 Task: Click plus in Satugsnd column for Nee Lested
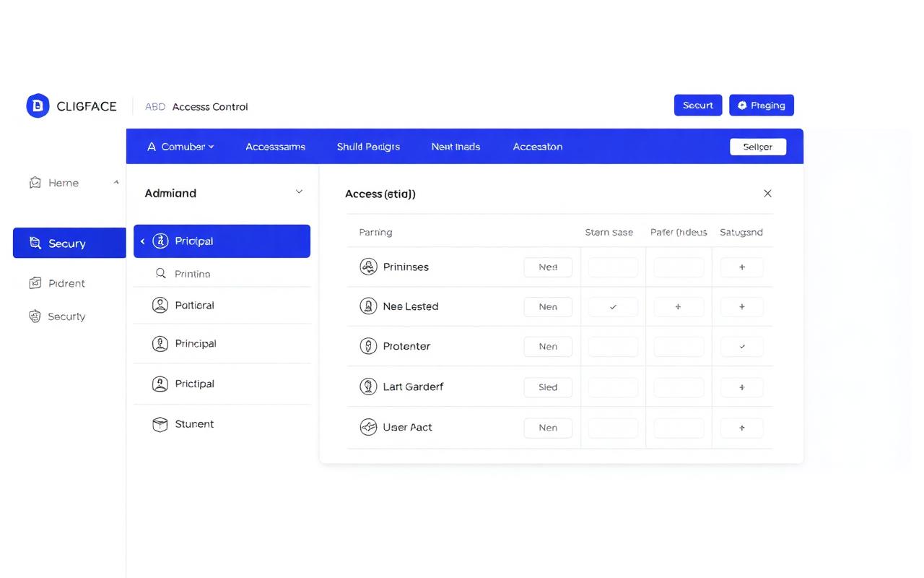(741, 307)
